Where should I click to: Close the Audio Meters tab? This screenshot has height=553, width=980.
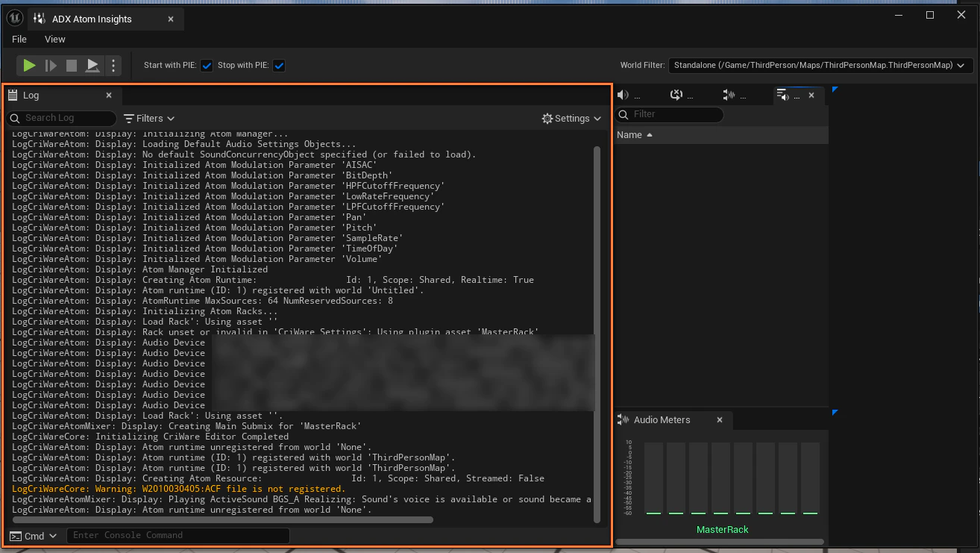pyautogui.click(x=720, y=420)
